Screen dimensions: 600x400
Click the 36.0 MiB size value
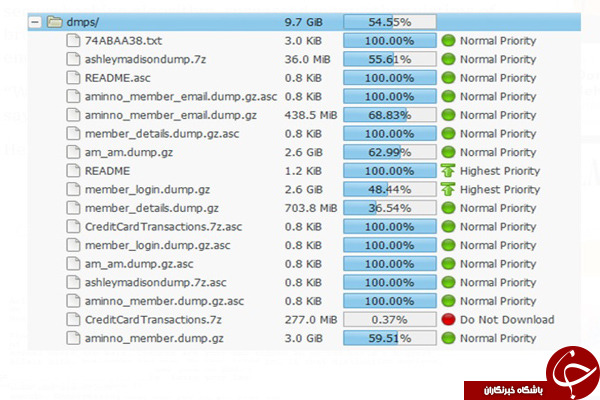307,59
